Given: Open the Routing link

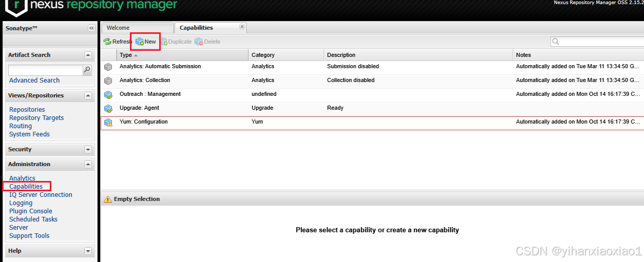Looking at the screenshot, I should click(21, 126).
